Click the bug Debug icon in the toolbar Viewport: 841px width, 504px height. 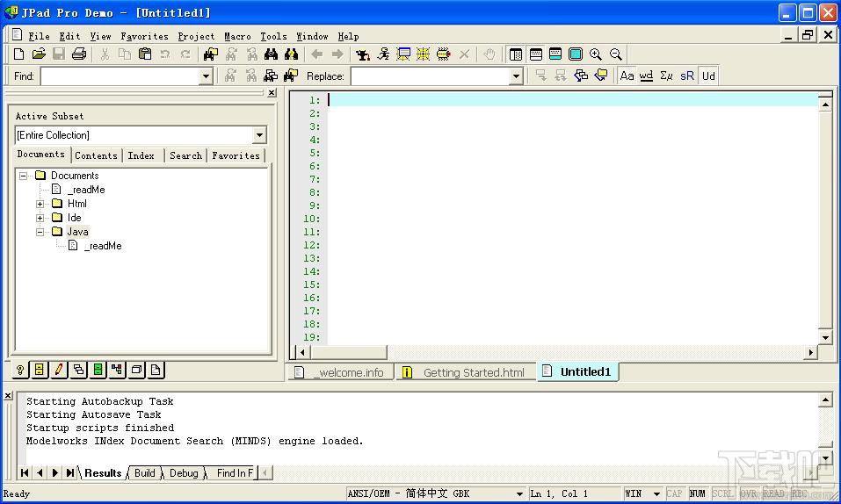tap(444, 54)
